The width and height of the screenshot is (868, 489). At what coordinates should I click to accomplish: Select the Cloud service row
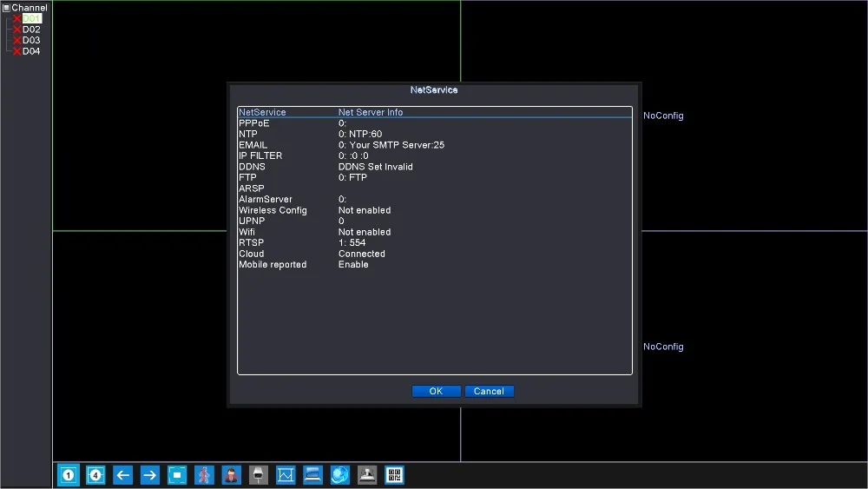(x=252, y=254)
